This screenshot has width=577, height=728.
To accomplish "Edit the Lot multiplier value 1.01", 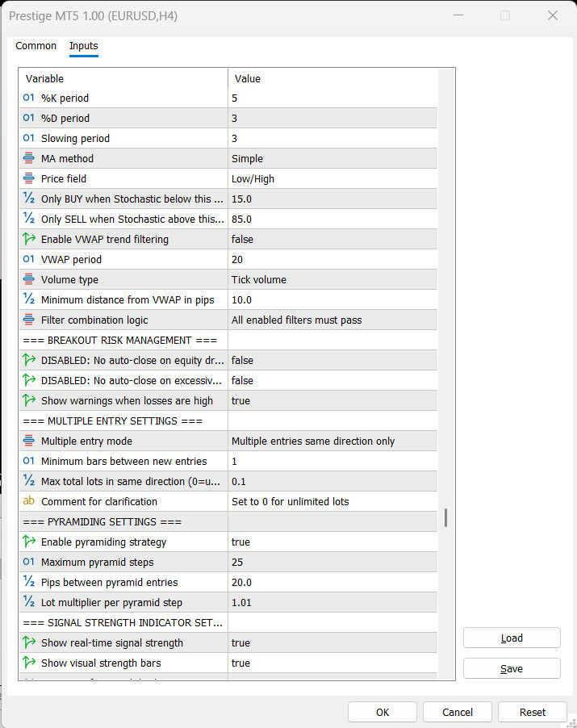I will pyautogui.click(x=332, y=603).
